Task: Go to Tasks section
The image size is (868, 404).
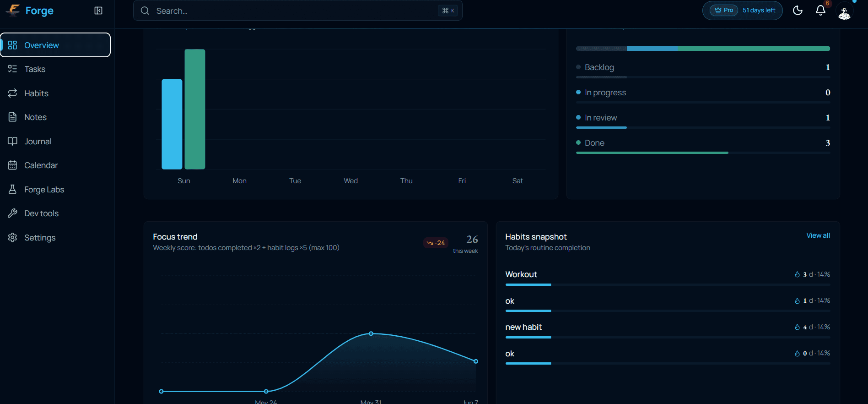Action: [x=55, y=69]
